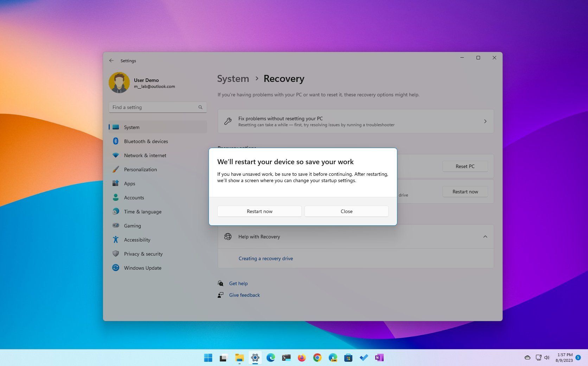Collapse the Help with Recovery section

[x=485, y=236]
